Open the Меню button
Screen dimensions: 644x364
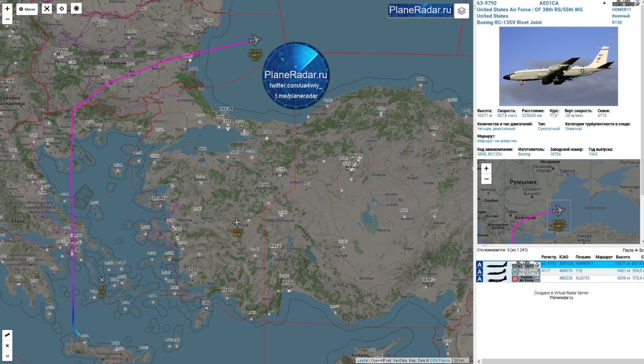27,9
